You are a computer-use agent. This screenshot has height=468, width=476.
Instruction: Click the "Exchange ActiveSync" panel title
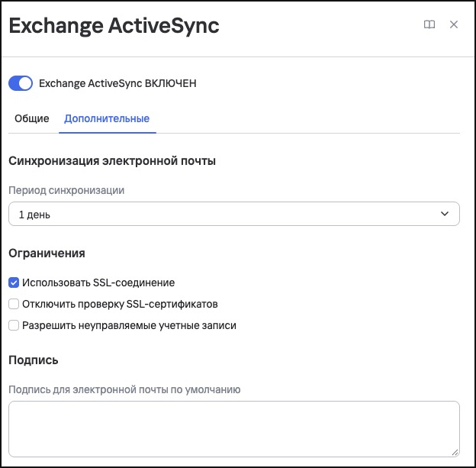[x=114, y=26]
